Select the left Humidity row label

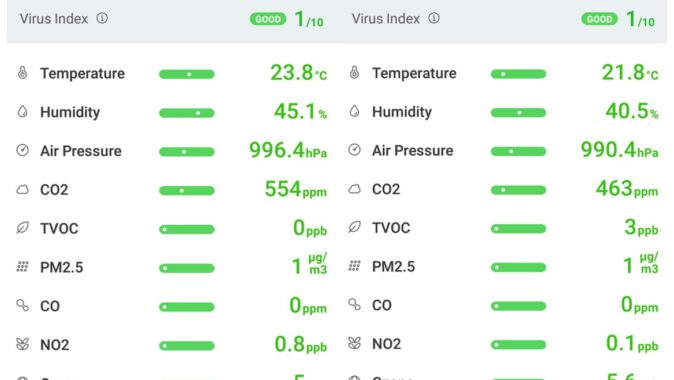70,112
